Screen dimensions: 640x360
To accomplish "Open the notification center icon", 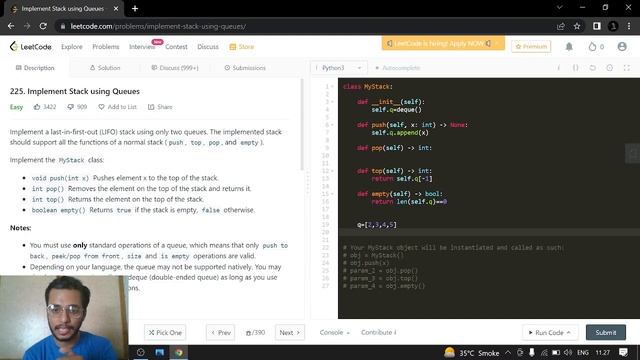I will coord(623,352).
